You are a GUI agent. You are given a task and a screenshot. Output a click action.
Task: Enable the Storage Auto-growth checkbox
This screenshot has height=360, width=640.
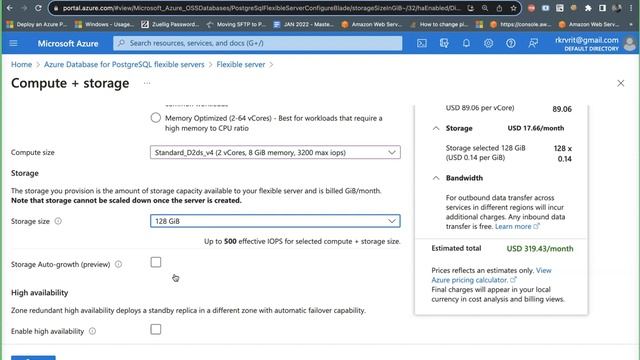(x=156, y=262)
